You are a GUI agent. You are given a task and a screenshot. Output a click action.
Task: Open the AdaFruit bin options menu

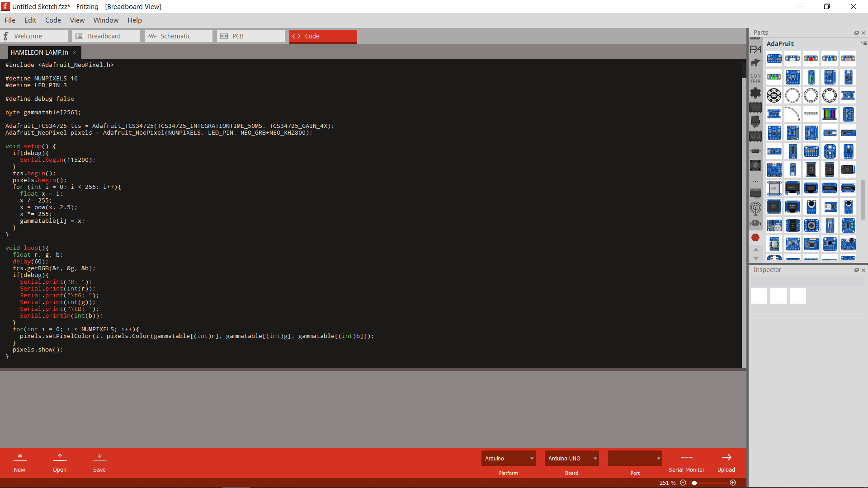coord(863,43)
